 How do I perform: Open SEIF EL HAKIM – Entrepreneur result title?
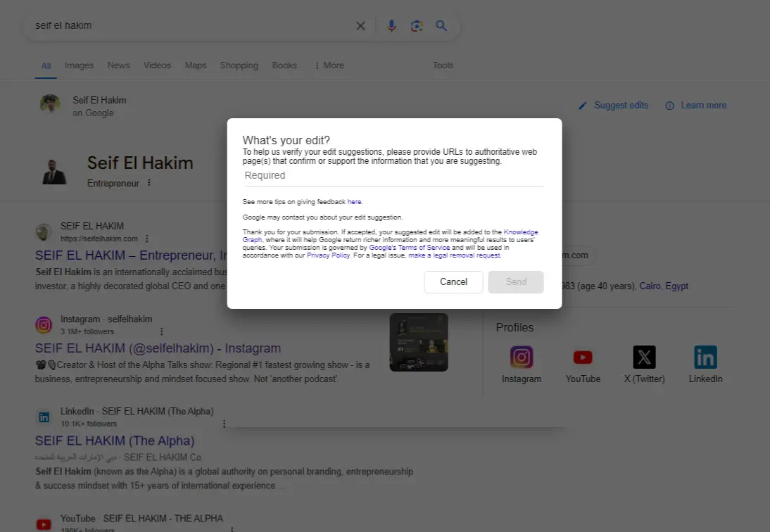(131, 255)
